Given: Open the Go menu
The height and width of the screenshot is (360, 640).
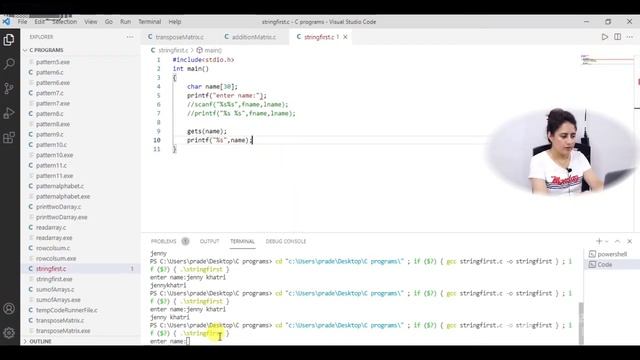Looking at the screenshot, I should (109, 22).
